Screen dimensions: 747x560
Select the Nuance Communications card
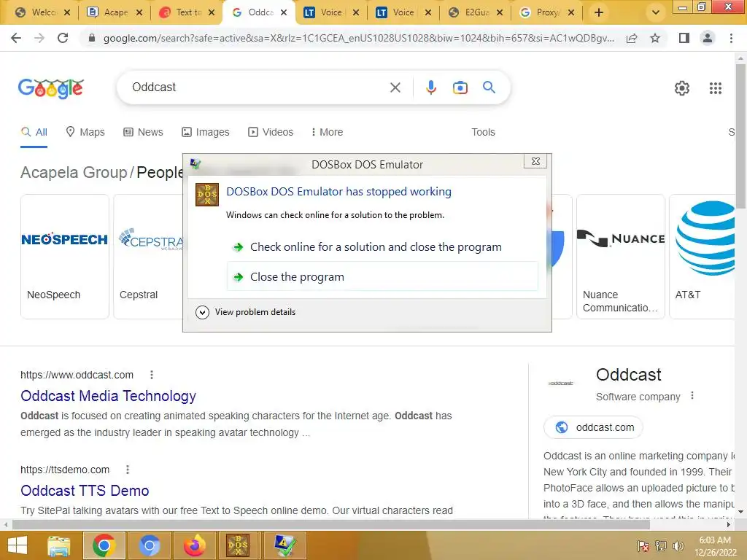click(620, 256)
